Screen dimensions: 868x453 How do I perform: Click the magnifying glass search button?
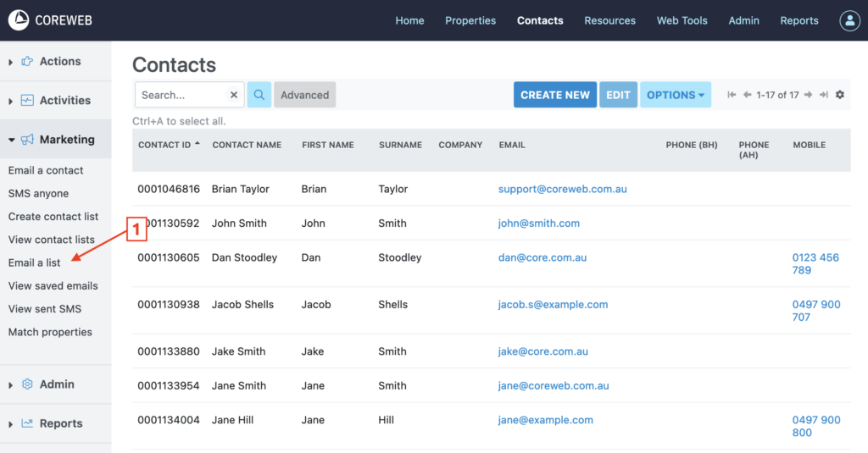click(259, 95)
